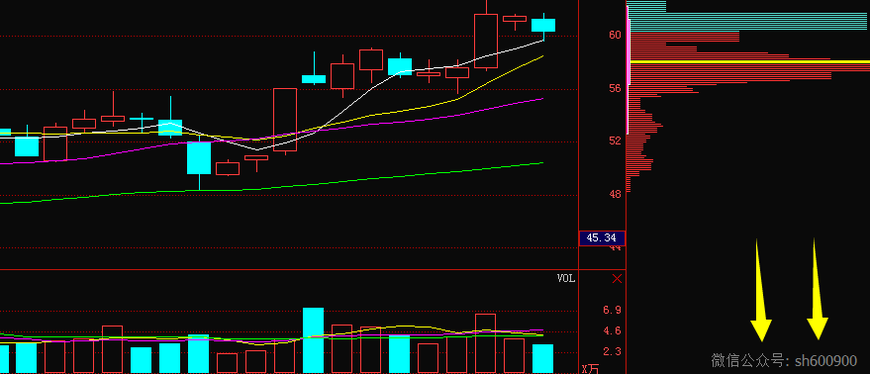This screenshot has width=870, height=374.
Task: Click the 4.6 volume axis value
Action: pos(613,331)
